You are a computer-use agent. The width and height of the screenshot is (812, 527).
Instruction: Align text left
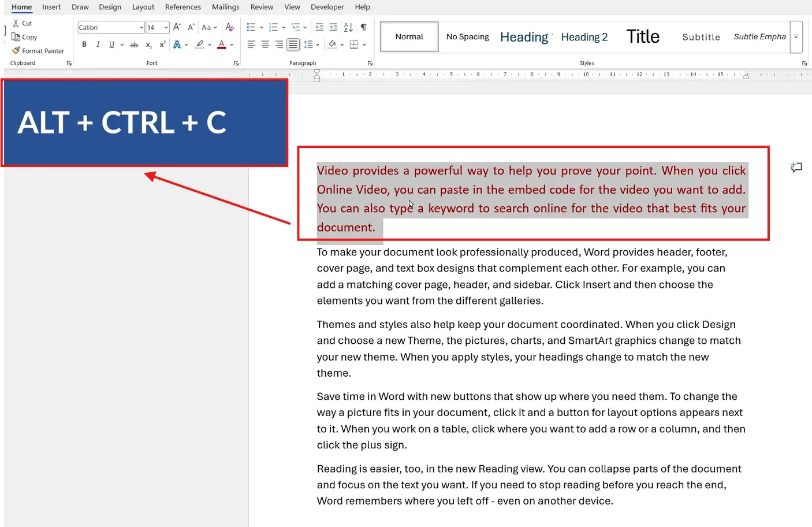pos(251,44)
